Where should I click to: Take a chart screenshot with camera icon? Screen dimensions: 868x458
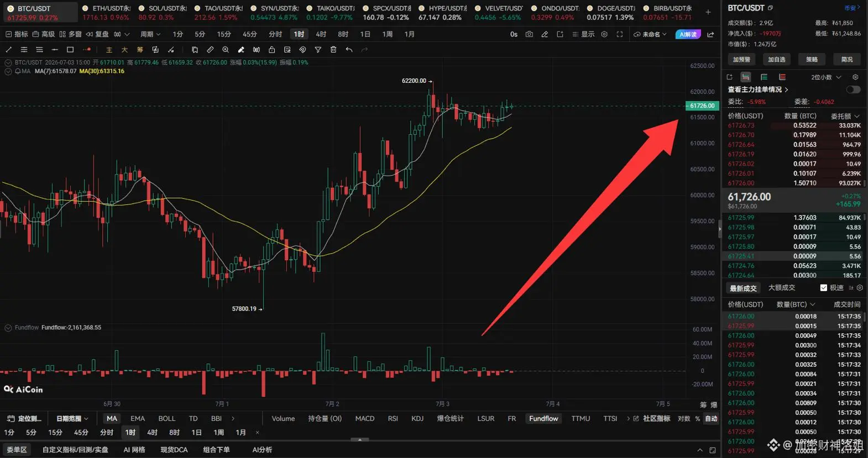coord(529,34)
